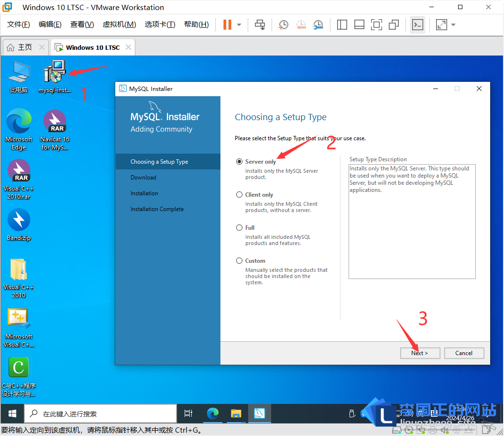Click the MySQL Installer title bar icon
The image size is (504, 436).
122,89
